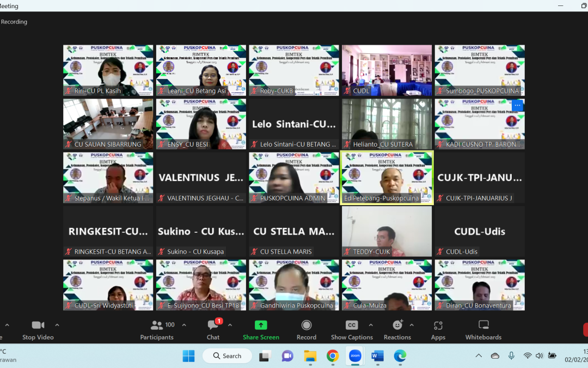The width and height of the screenshot is (588, 368).
Task: Click the green Share Screen icon
Action: [261, 329]
